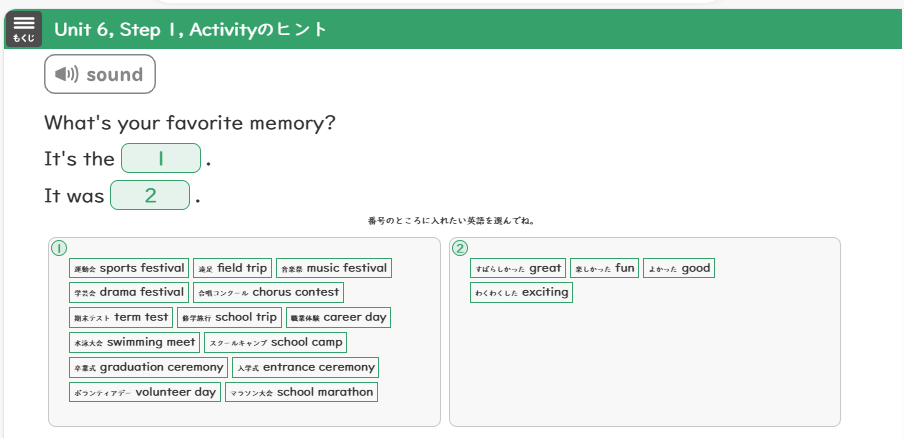Select the adjective 'great' chip
The height and width of the screenshot is (438, 904).
click(518, 268)
